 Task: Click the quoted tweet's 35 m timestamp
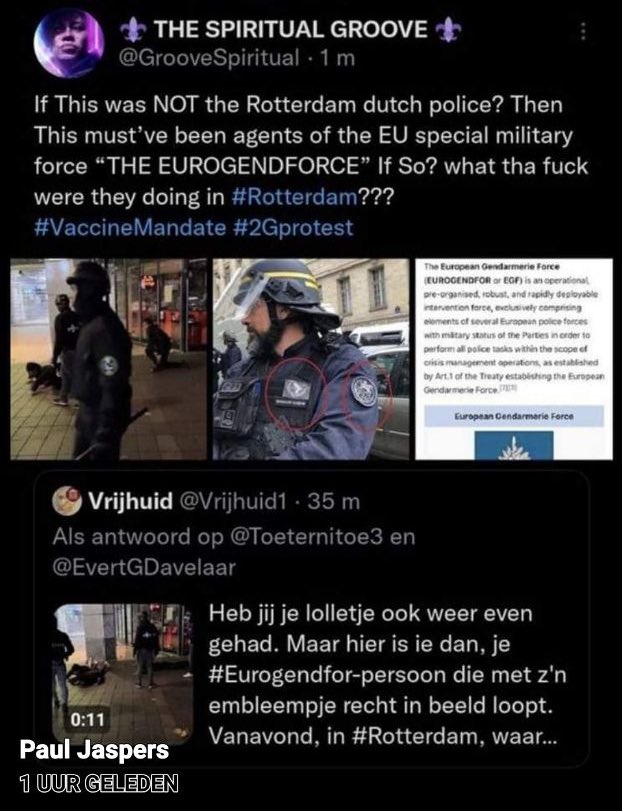333,501
